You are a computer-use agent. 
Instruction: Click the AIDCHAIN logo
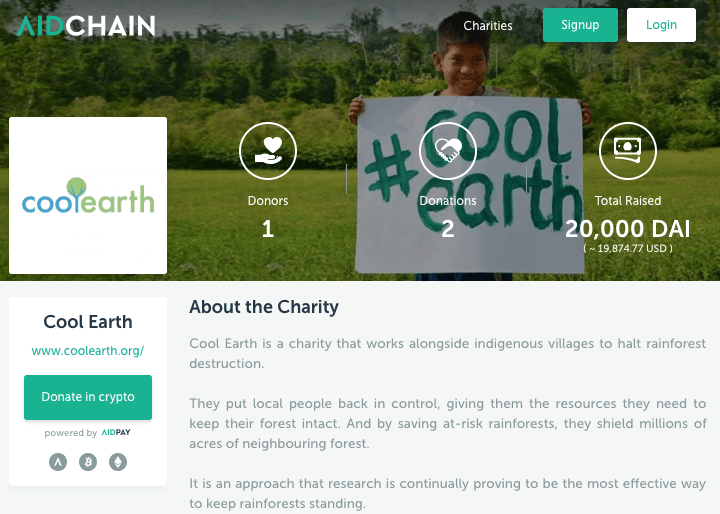point(86,26)
